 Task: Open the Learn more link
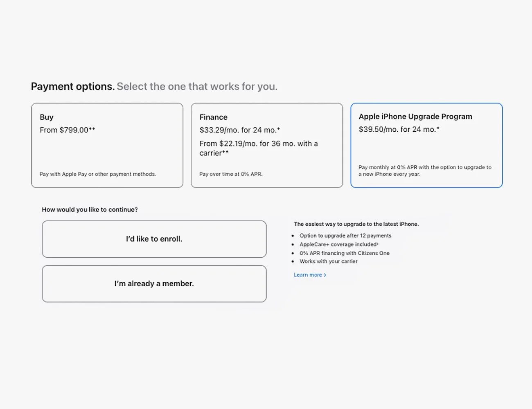(x=308, y=275)
